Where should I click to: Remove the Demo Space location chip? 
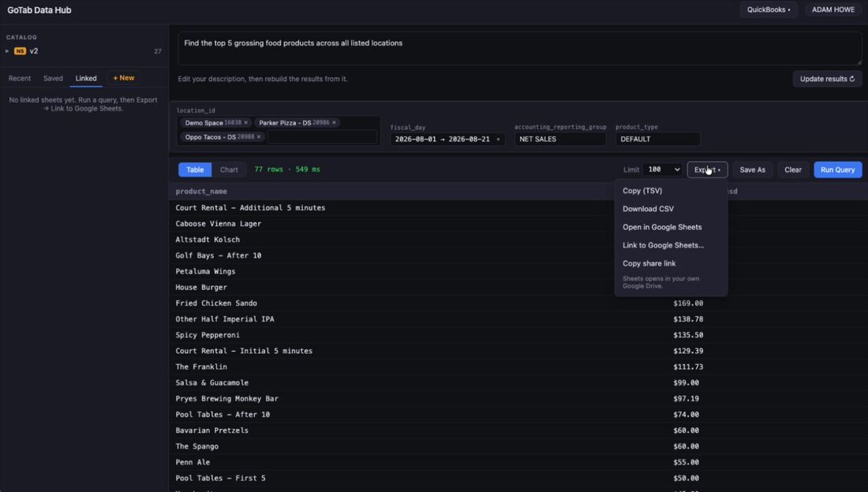[x=245, y=123]
